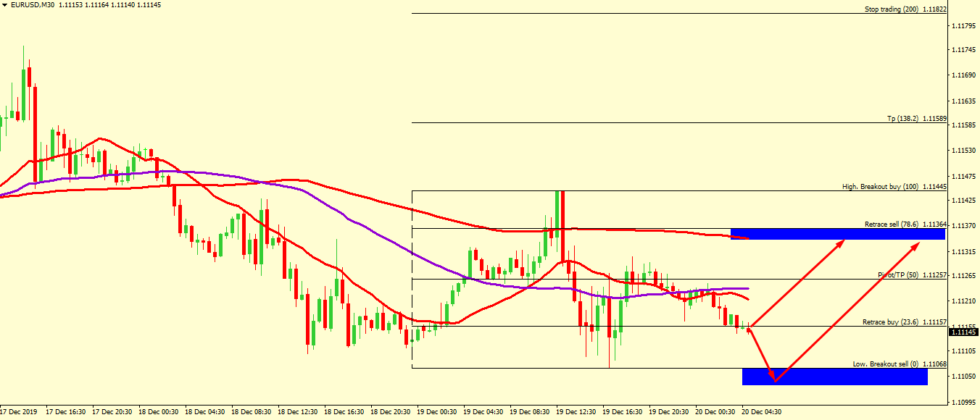Image resolution: width=980 pixels, height=420 pixels.
Task: Click the right end of purple moving average
Action: pos(747,289)
